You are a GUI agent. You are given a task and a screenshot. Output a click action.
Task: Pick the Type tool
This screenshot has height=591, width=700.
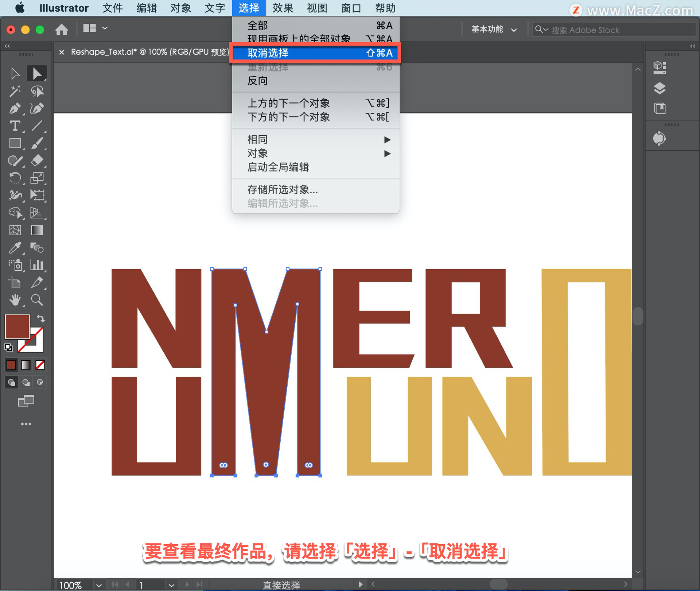15,126
